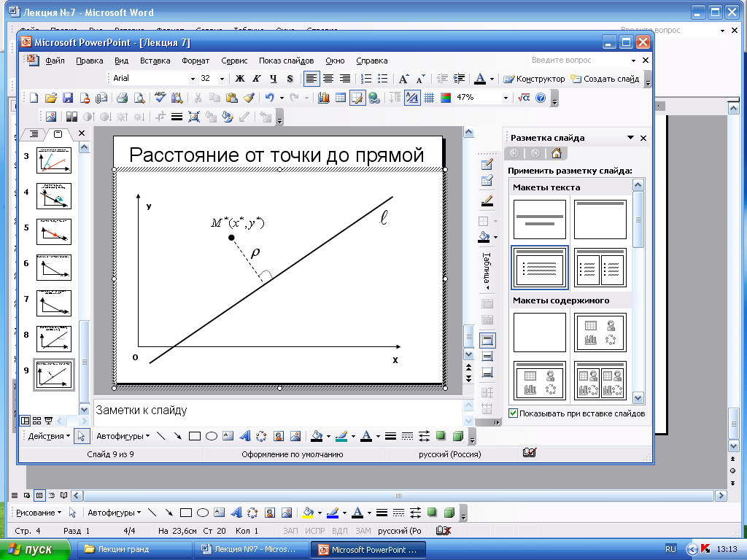Run spell check (ABC checkmark) icon
The height and width of the screenshot is (560, 747).
(x=160, y=98)
